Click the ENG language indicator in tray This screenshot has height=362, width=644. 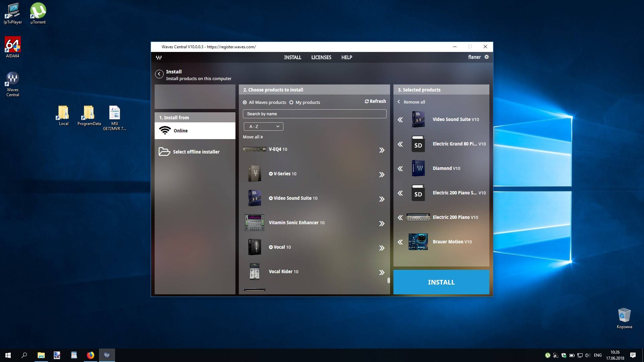(x=598, y=355)
